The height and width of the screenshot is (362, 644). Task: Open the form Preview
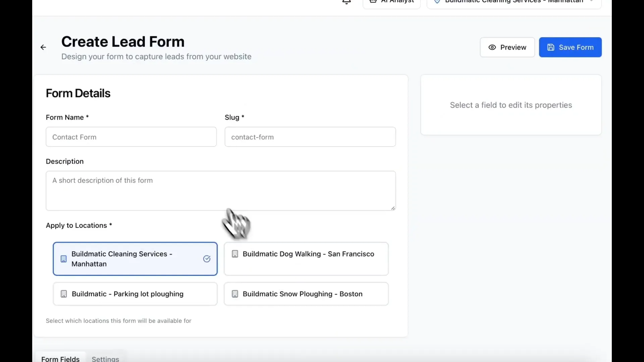click(x=507, y=47)
